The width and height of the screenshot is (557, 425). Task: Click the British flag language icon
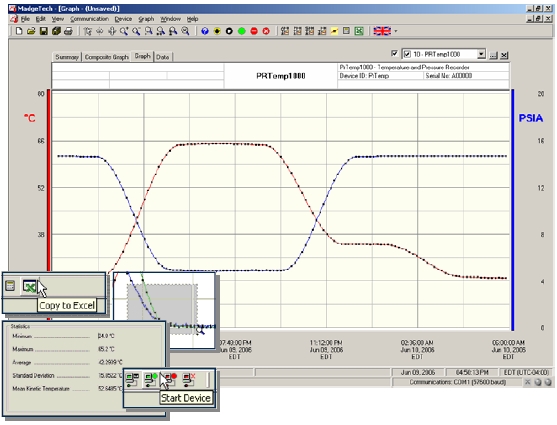point(382,31)
